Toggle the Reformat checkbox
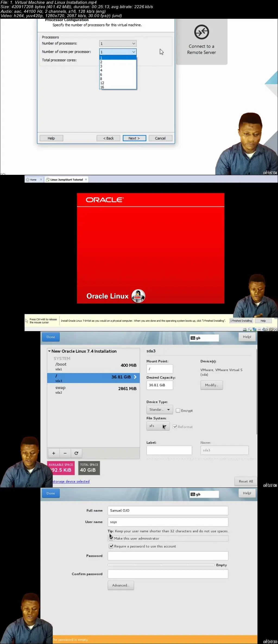 click(175, 427)
